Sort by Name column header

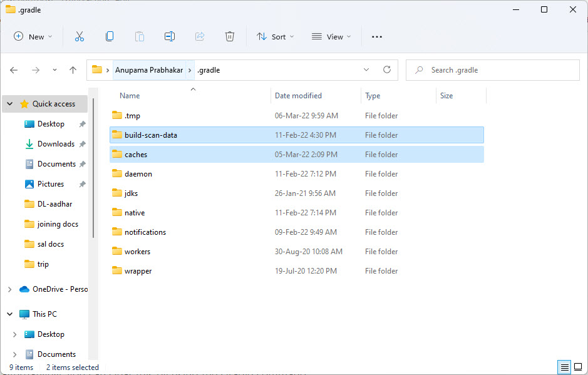130,96
